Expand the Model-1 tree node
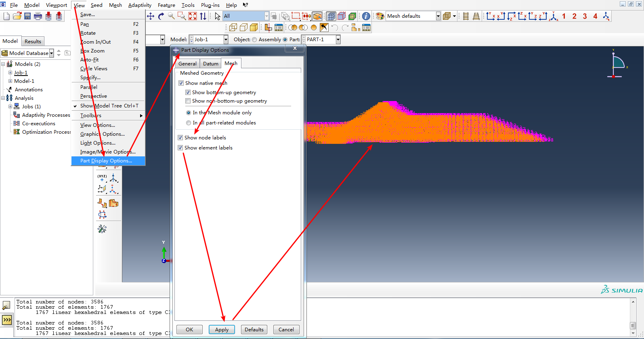 pos(10,81)
